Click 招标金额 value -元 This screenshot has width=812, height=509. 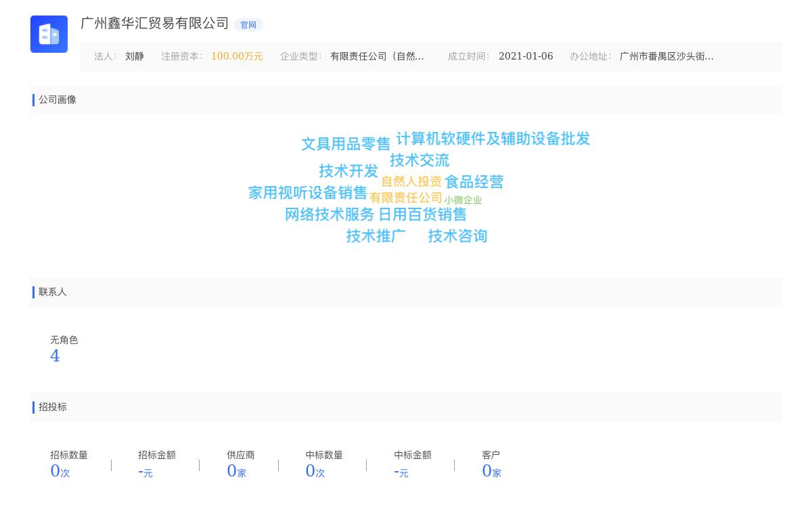[145, 472]
